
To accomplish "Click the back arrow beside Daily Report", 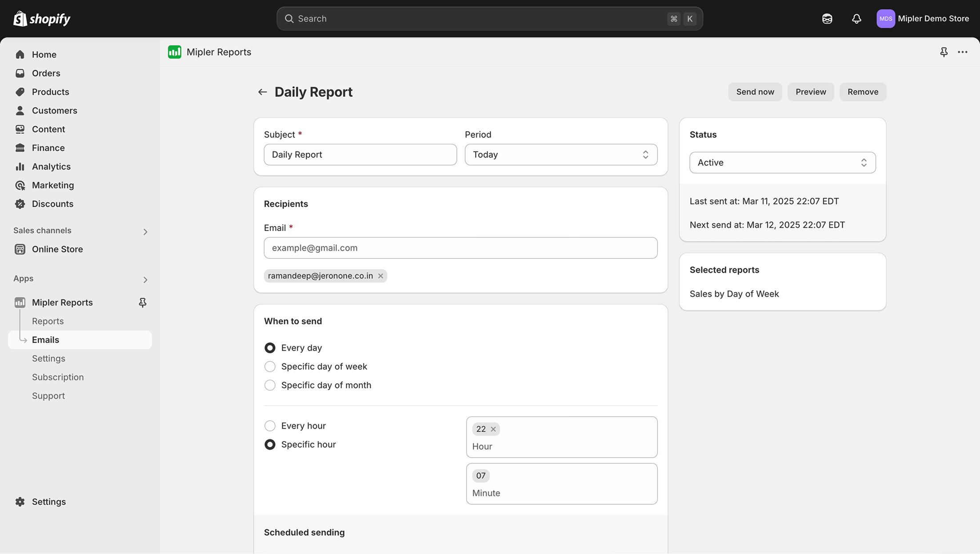I will [262, 92].
